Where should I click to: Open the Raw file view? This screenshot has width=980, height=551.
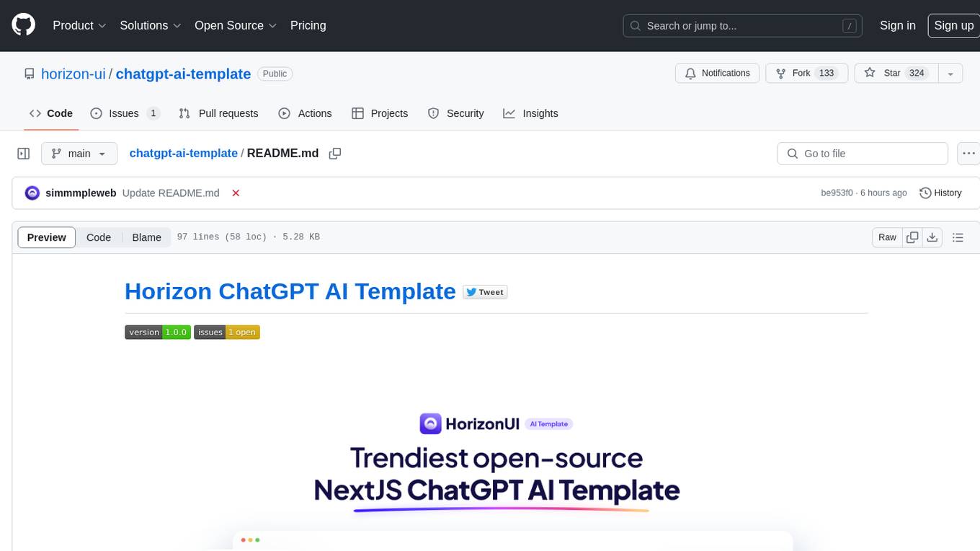click(x=887, y=237)
